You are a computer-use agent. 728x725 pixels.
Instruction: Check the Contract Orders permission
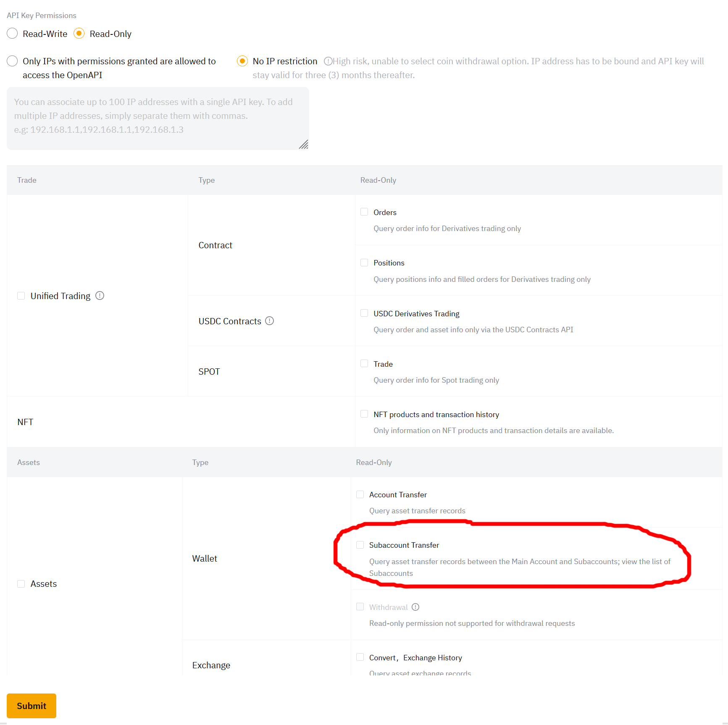tap(364, 212)
